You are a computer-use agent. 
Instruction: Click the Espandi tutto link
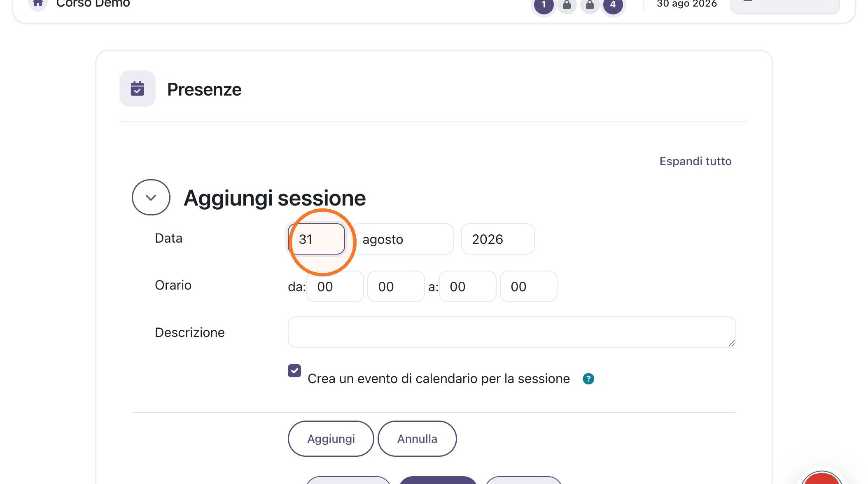[695, 161]
